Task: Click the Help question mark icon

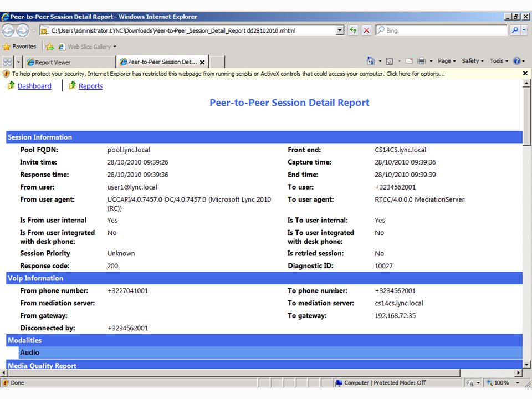Action: 516,61
